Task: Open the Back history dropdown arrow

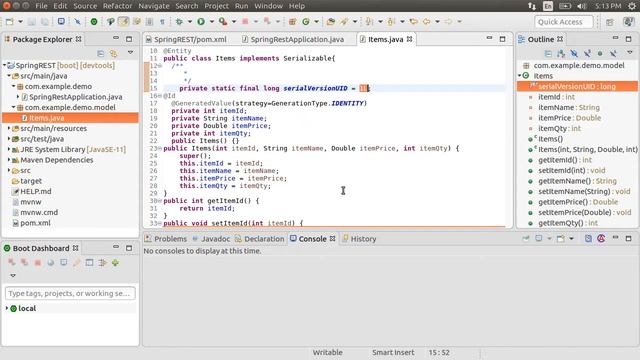Action: [437, 22]
